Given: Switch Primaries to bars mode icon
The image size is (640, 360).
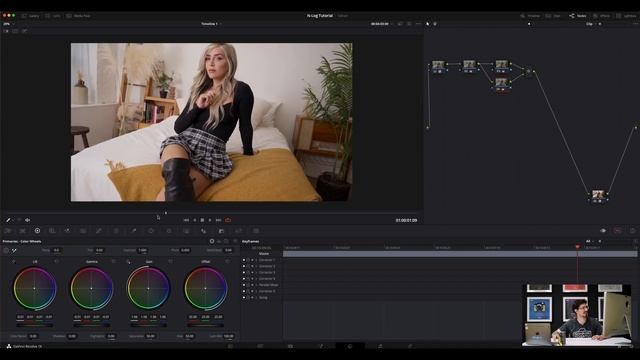Looking at the screenshot, I should click(219, 242).
